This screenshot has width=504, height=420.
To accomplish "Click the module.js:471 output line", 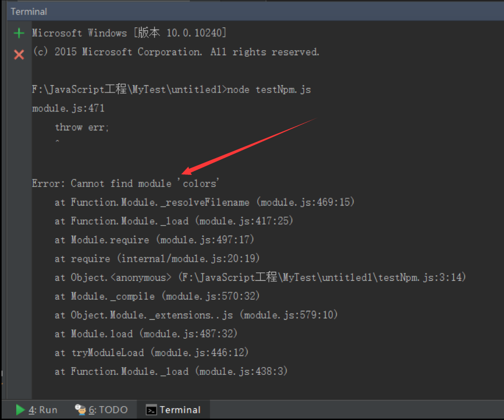I will [x=68, y=108].
